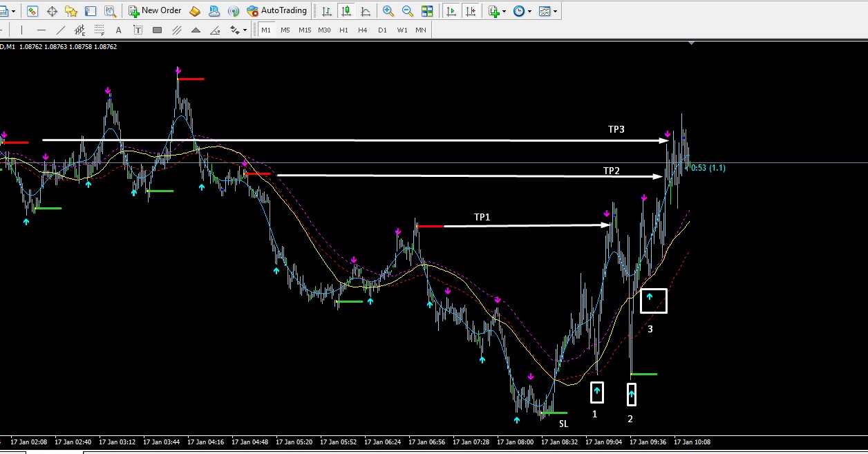This screenshot has width=868, height=454.
Task: Toggle AutoTrading on or off
Action: [x=276, y=11]
